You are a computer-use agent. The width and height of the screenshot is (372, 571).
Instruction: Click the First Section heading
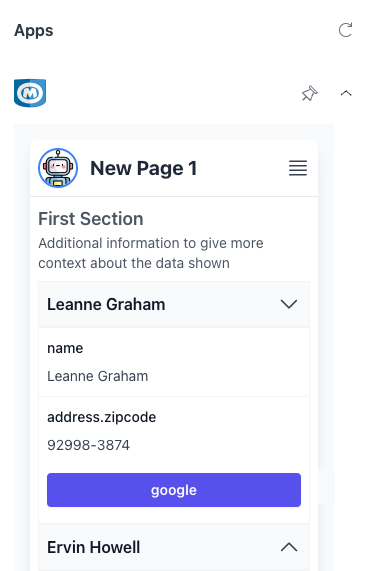pos(91,219)
